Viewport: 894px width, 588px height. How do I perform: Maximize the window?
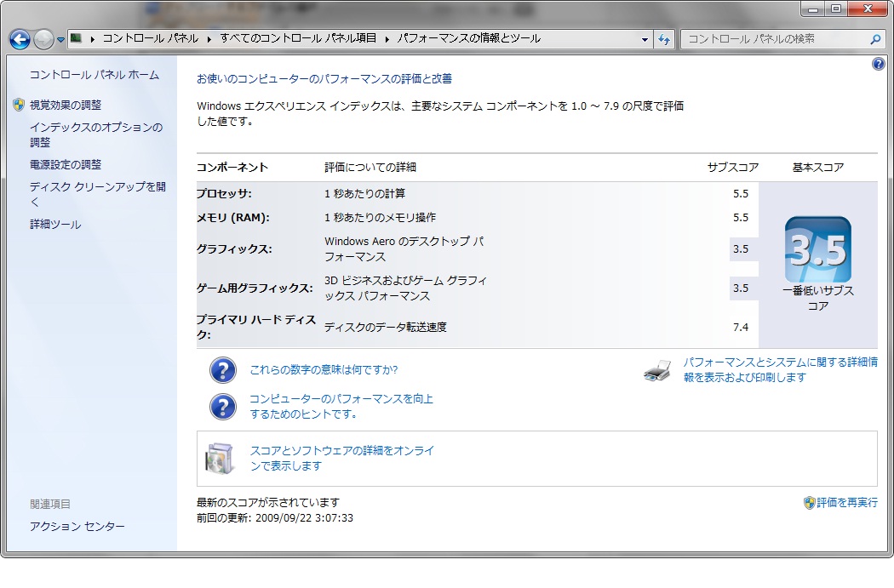click(x=836, y=9)
